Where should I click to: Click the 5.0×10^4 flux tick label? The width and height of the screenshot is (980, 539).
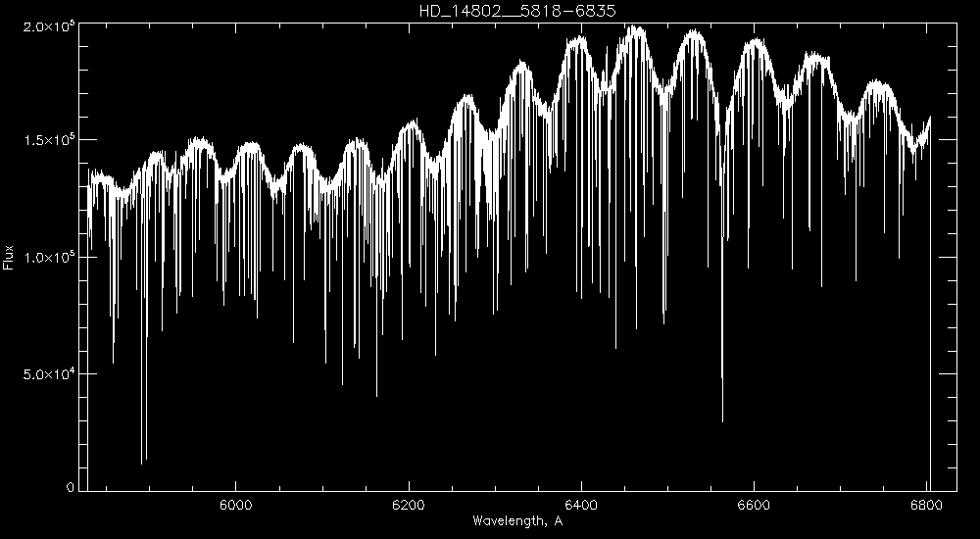pyautogui.click(x=51, y=374)
